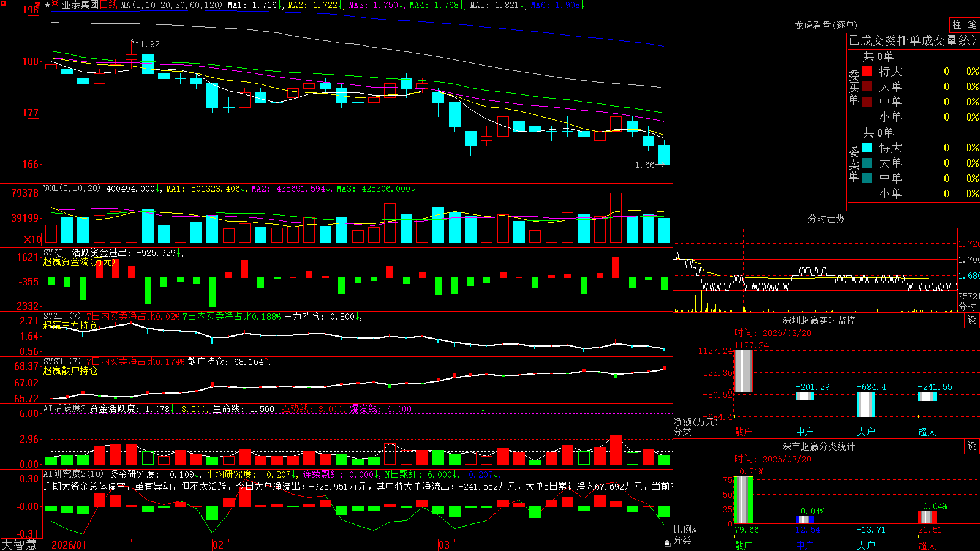Click the red 特大 buy order color swatch

pyautogui.click(x=867, y=71)
